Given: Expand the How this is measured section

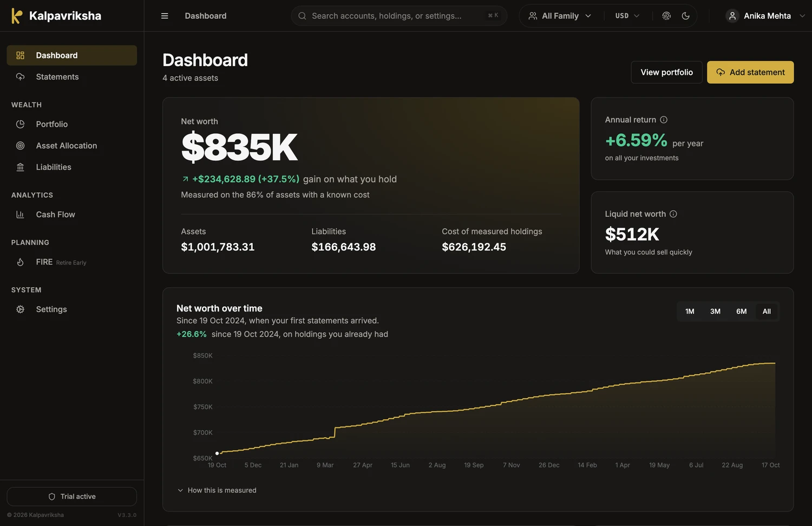Looking at the screenshot, I should point(217,490).
